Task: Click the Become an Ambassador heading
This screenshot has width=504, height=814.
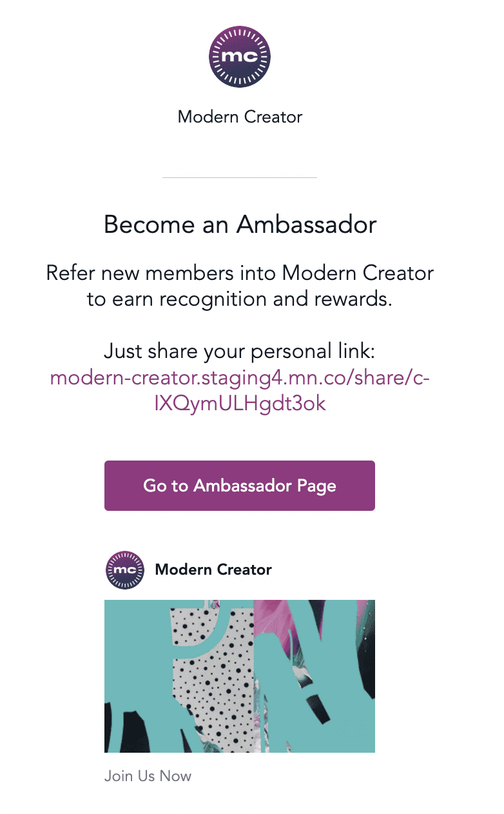Action: 240,224
